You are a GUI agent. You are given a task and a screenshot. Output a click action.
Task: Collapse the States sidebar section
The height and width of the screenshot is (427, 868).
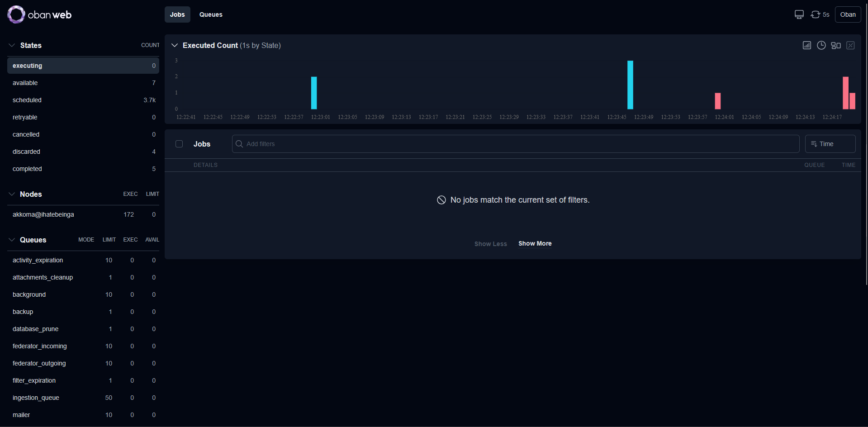click(12, 45)
